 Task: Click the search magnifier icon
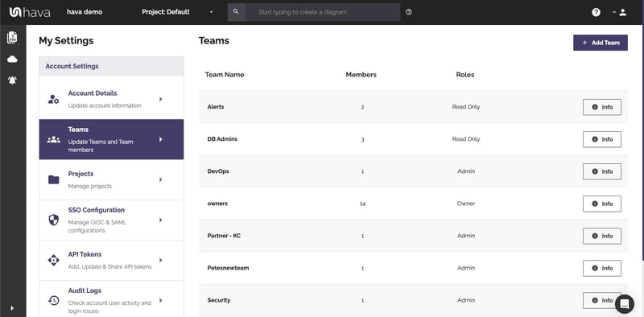point(236,12)
